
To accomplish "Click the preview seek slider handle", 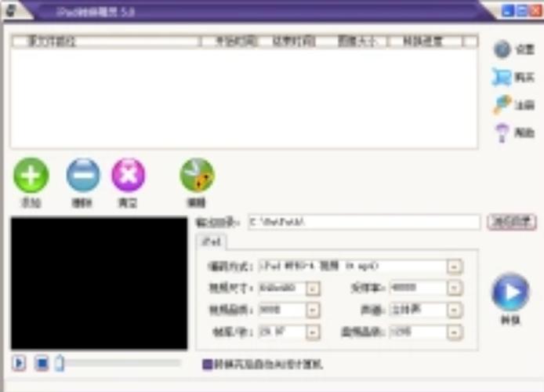I will [x=60, y=363].
